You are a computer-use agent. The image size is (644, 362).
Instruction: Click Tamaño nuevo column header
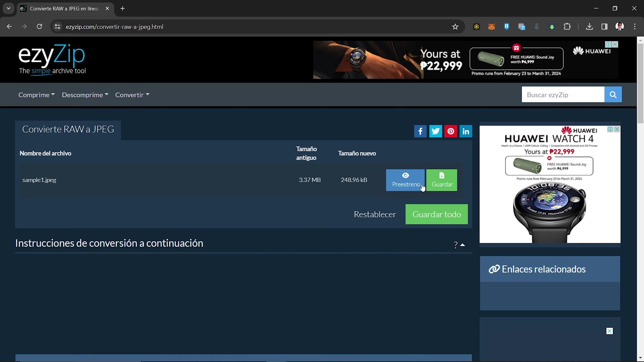click(x=357, y=154)
